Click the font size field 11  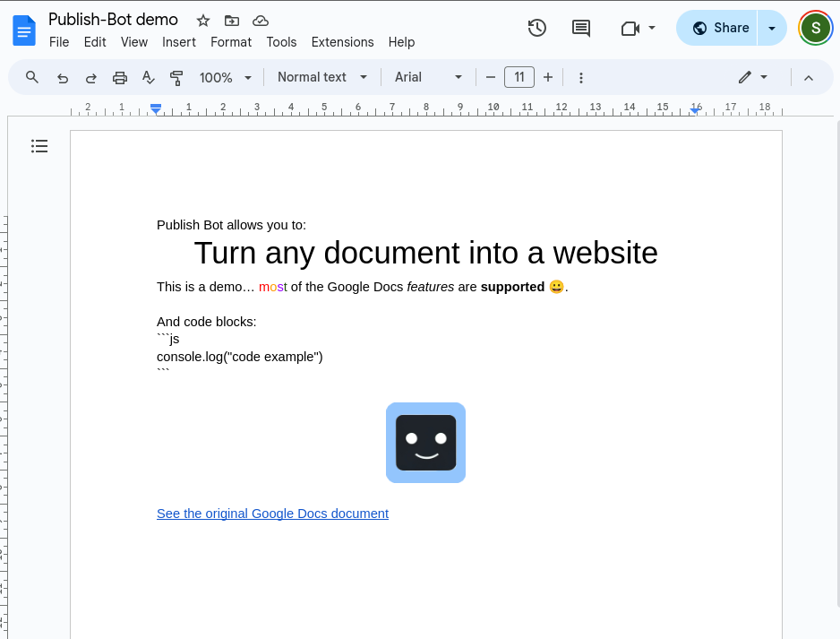tap(519, 77)
